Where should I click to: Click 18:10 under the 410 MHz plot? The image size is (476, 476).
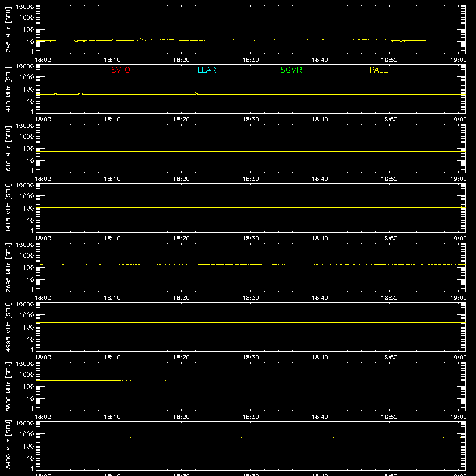[112, 120]
